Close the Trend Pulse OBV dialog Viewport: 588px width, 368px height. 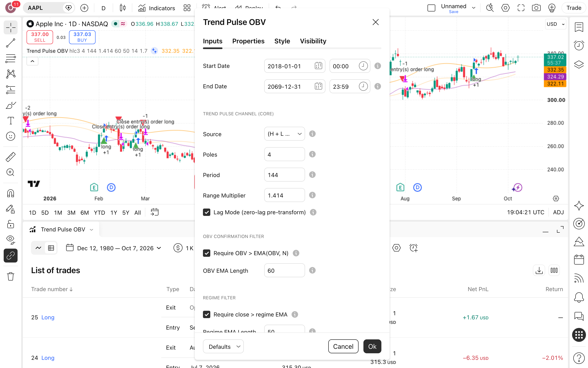click(x=375, y=22)
